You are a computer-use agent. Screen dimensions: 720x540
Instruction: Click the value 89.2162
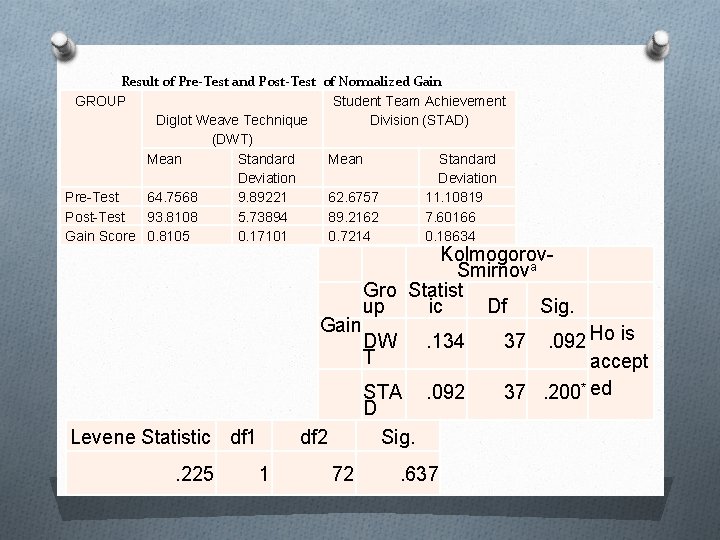click(x=353, y=217)
